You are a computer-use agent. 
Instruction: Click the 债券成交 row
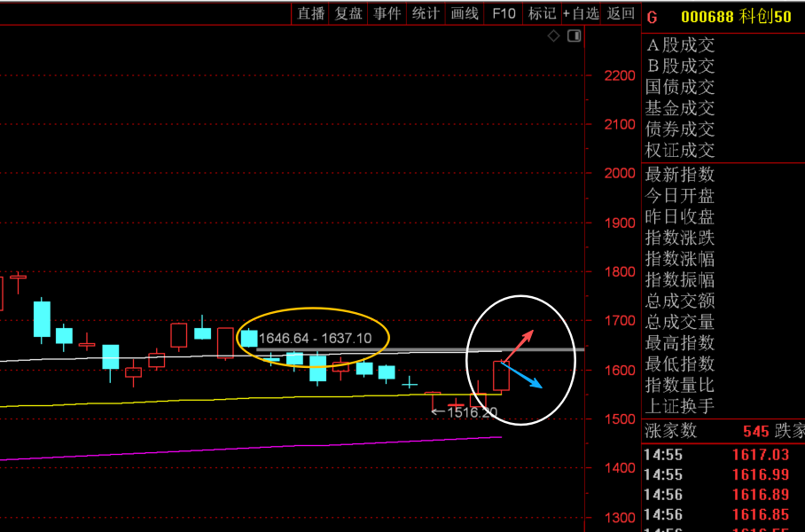[680, 129]
